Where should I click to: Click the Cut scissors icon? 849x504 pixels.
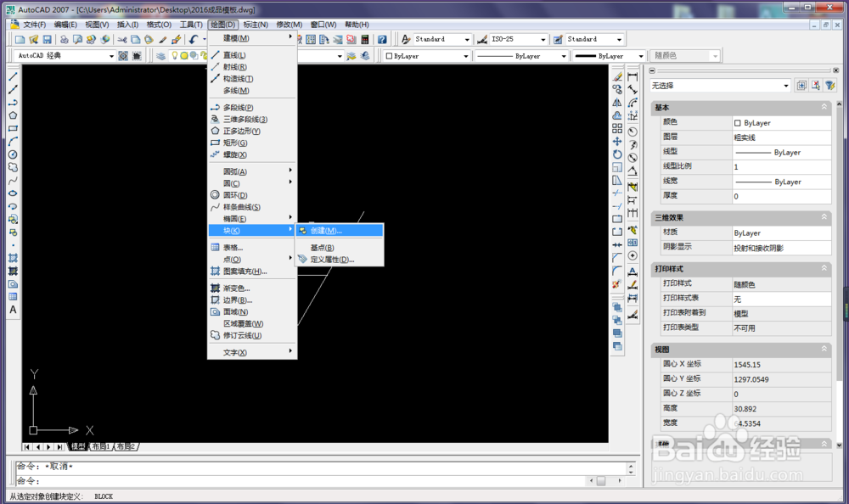[x=121, y=40]
